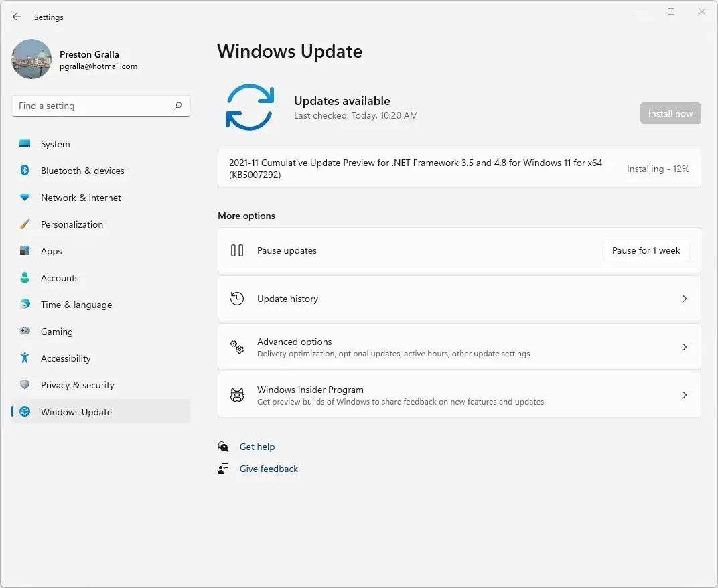Click the System monitor icon

[x=25, y=144]
